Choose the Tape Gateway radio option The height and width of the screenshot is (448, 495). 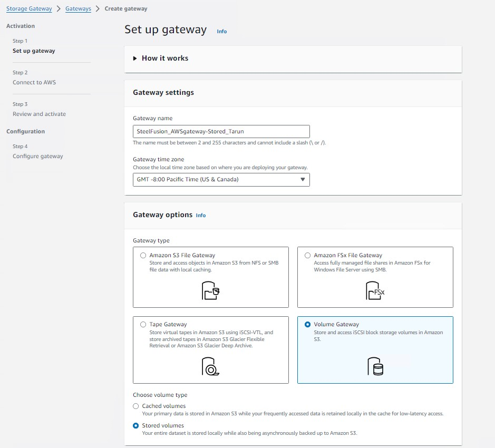pyautogui.click(x=143, y=324)
